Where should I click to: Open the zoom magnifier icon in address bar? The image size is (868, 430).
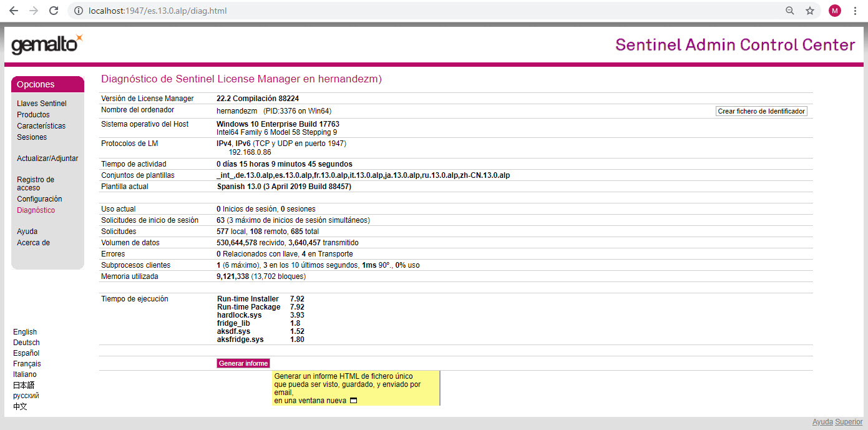click(790, 11)
